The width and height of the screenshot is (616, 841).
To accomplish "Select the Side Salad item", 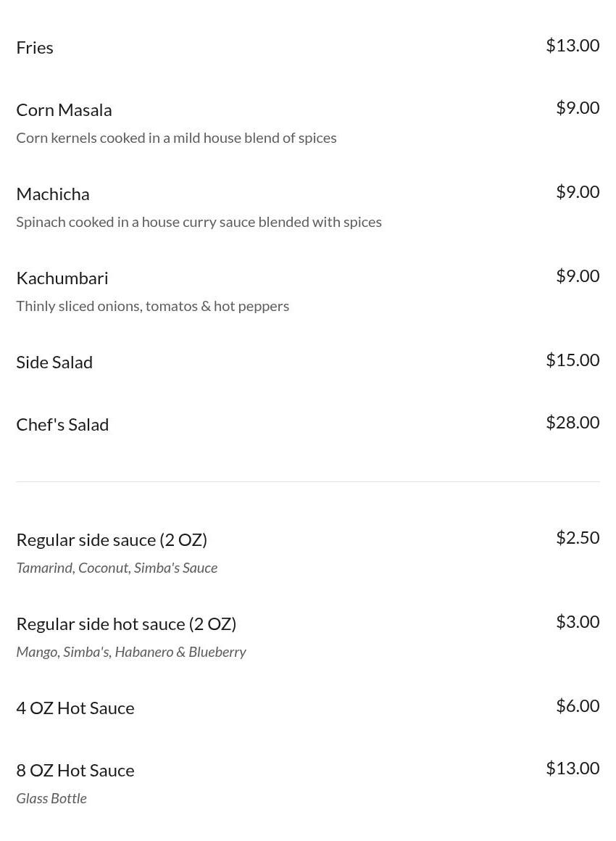I will (x=54, y=362).
